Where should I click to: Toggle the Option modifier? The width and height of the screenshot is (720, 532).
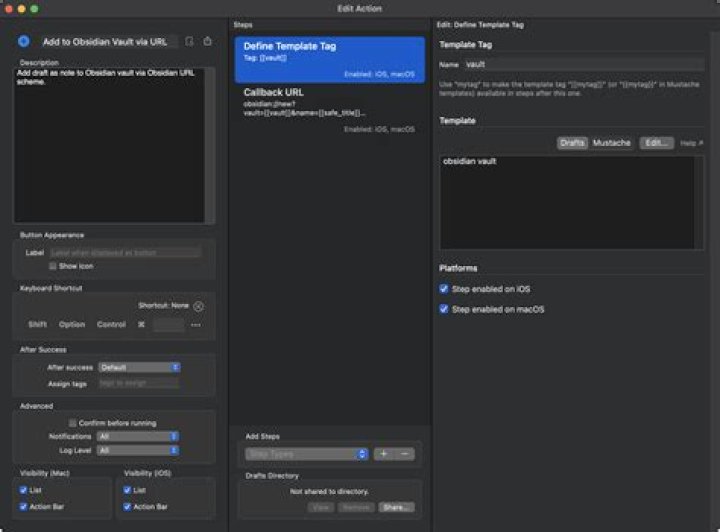[72, 325]
